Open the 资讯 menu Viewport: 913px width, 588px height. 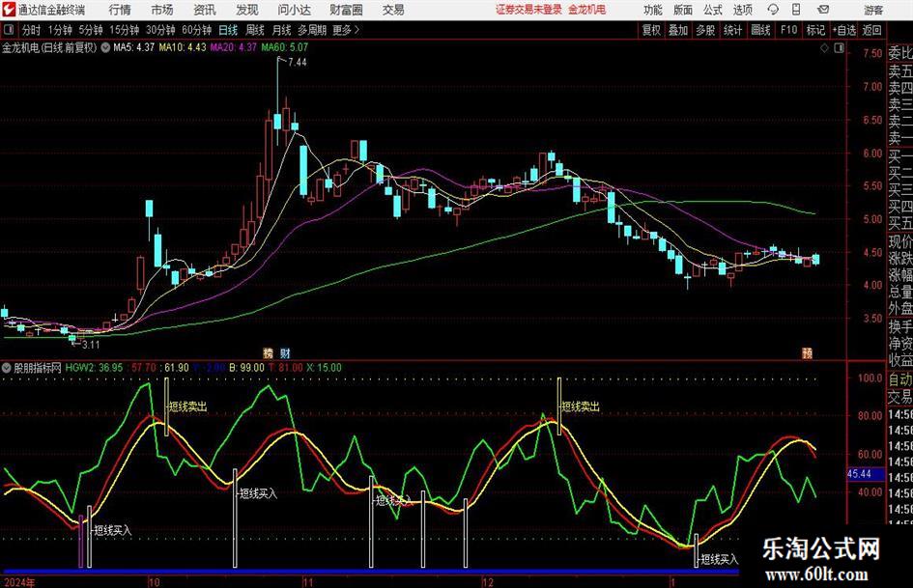[205, 10]
